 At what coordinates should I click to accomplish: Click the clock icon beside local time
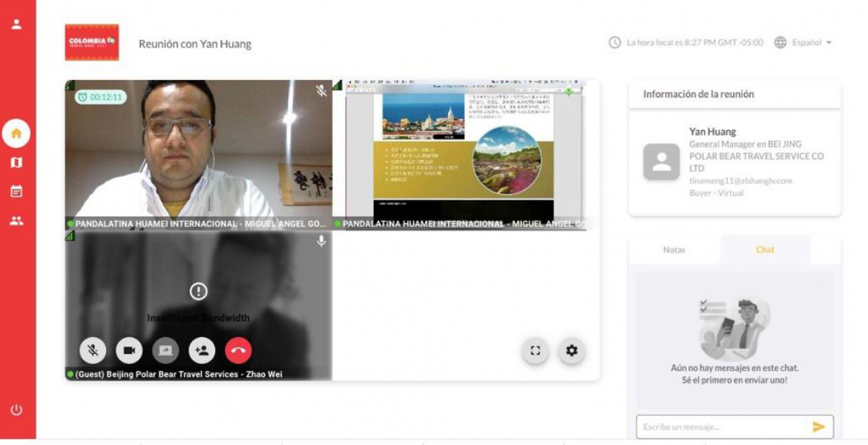pyautogui.click(x=614, y=42)
